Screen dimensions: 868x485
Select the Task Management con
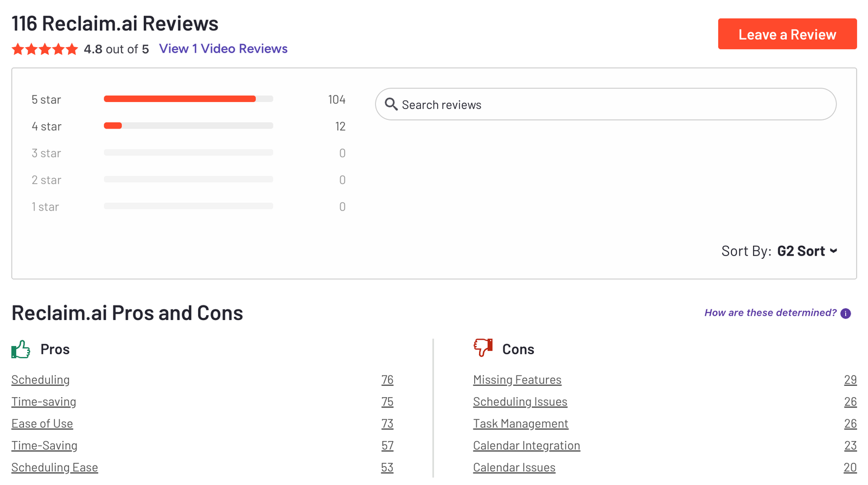click(x=520, y=424)
